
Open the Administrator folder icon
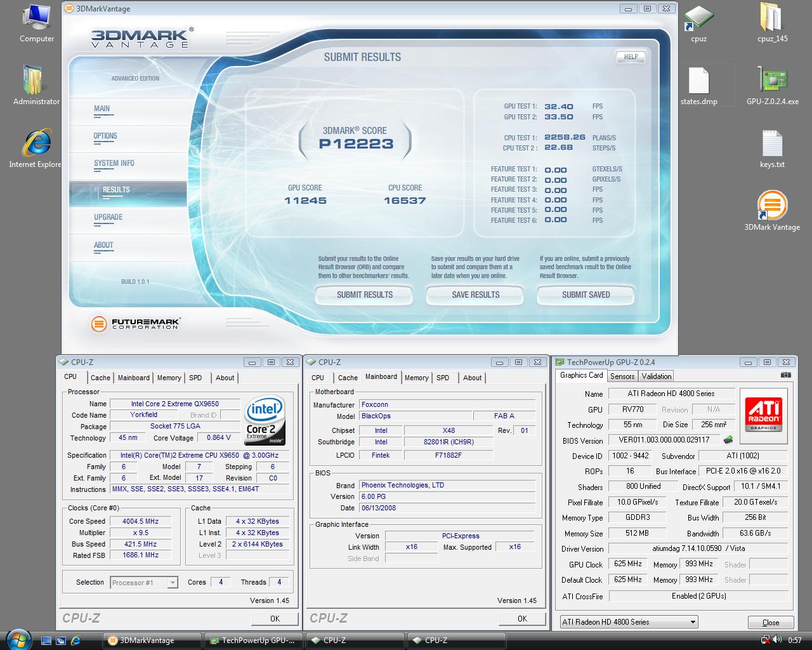[x=37, y=85]
